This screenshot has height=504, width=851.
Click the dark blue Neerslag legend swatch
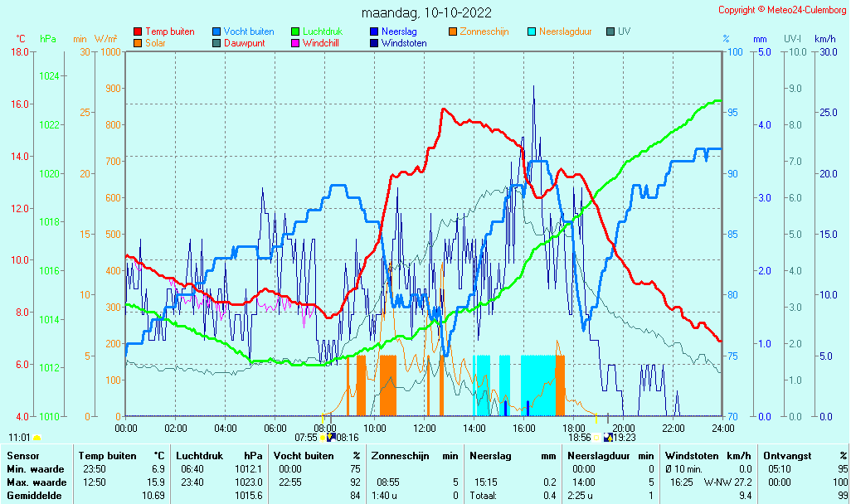tap(374, 32)
